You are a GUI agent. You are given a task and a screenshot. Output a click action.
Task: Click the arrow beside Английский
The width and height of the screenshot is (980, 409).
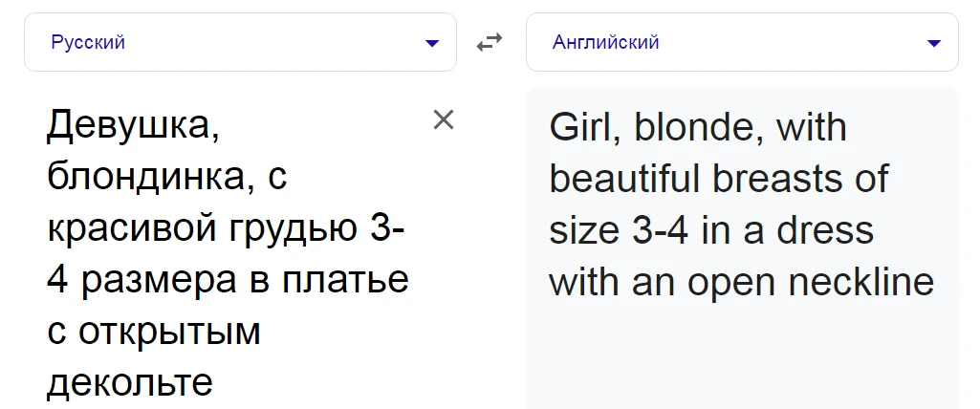pos(934,43)
